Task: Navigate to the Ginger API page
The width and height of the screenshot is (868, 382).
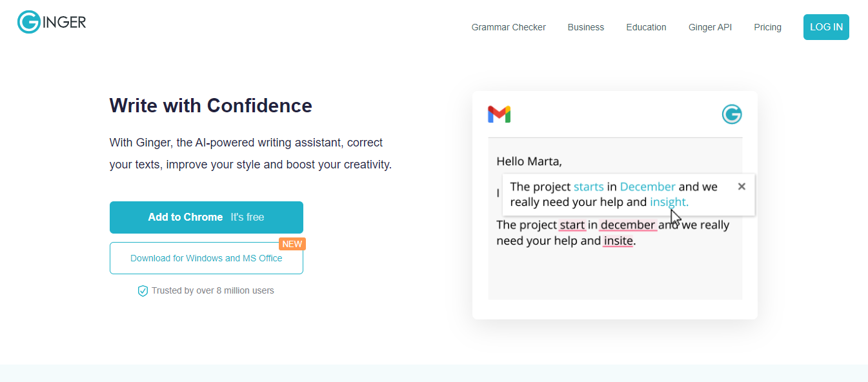Action: (710, 27)
